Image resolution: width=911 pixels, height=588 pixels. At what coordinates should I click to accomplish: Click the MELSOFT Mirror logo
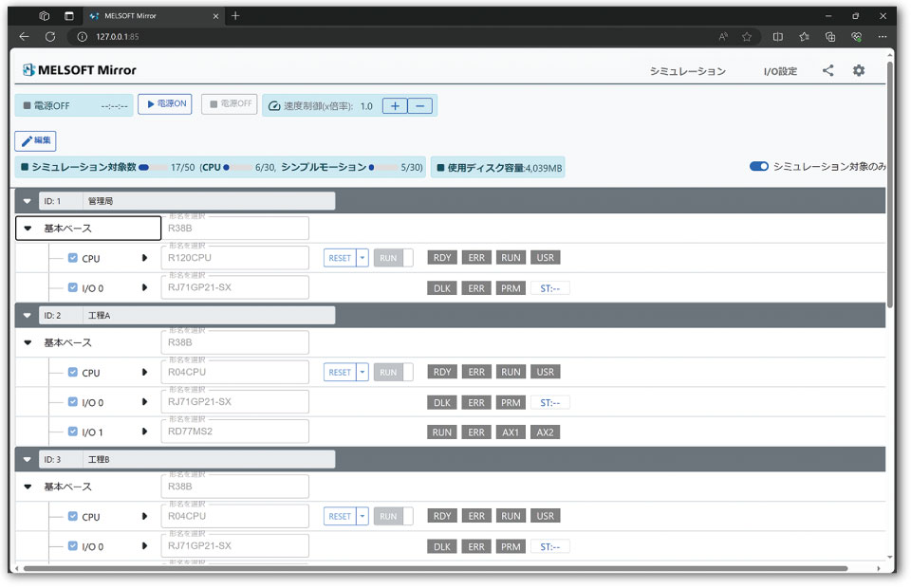click(80, 70)
